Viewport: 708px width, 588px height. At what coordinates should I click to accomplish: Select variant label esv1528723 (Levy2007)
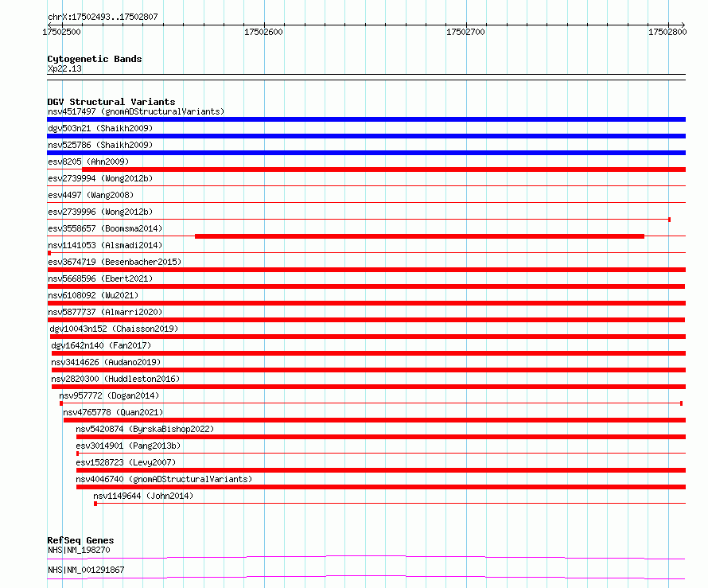126,462
